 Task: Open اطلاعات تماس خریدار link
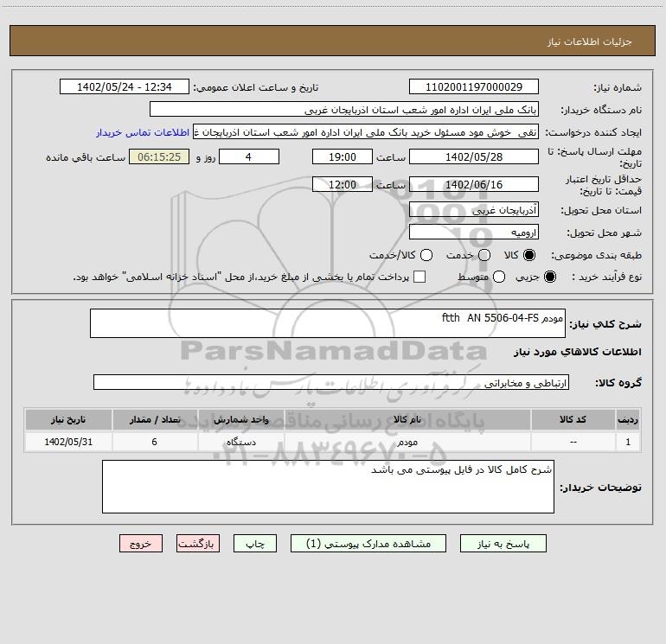pos(143,132)
